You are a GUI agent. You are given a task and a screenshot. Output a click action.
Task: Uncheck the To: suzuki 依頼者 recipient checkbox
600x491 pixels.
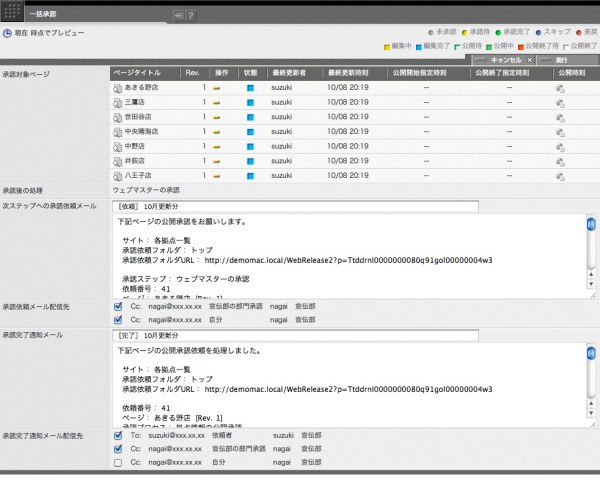tap(119, 436)
